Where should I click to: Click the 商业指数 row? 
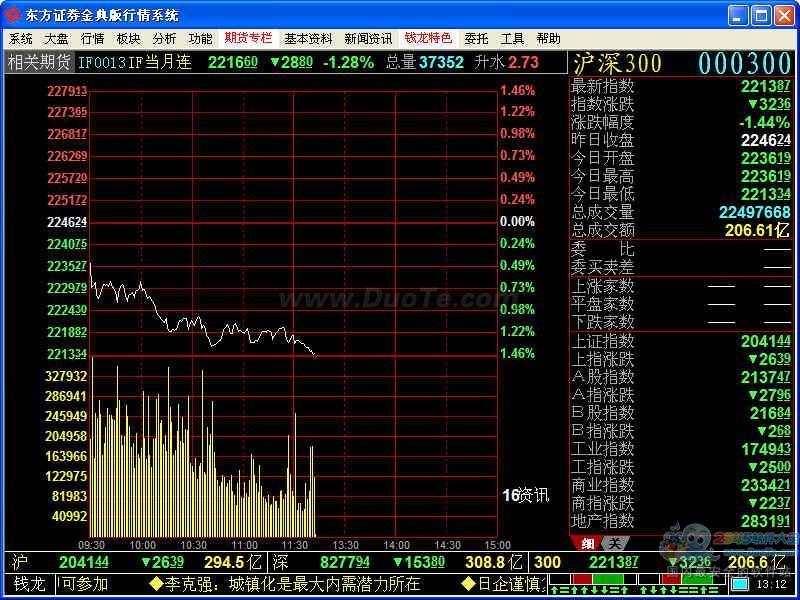pos(681,485)
